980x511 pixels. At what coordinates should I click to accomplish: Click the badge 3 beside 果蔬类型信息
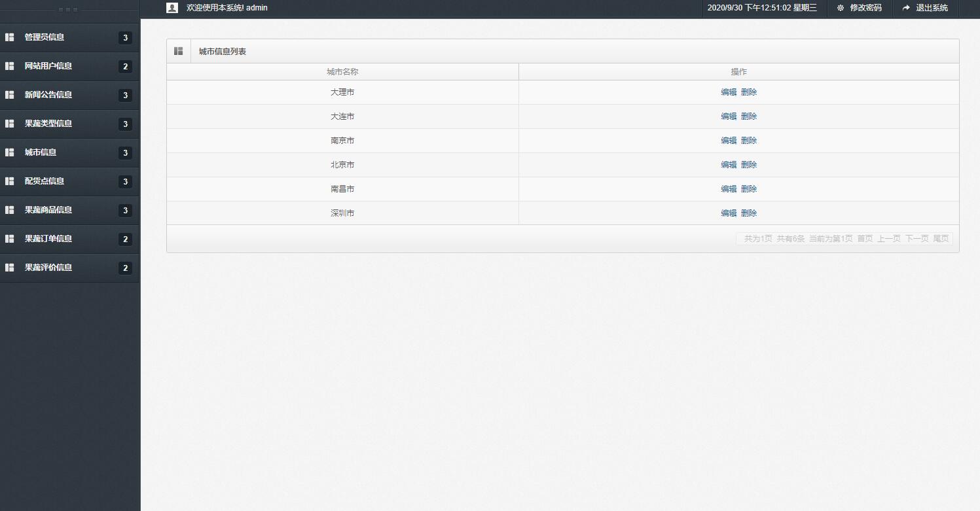click(125, 124)
